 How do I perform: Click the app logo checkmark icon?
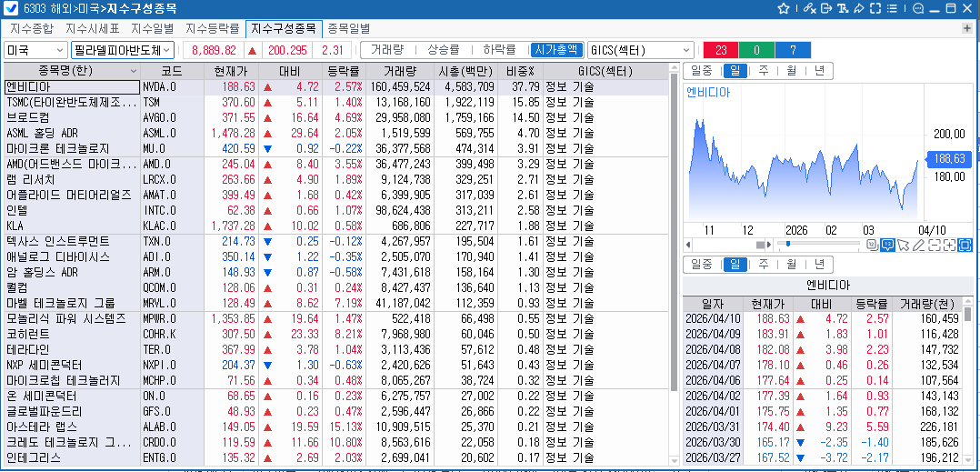[x=10, y=8]
